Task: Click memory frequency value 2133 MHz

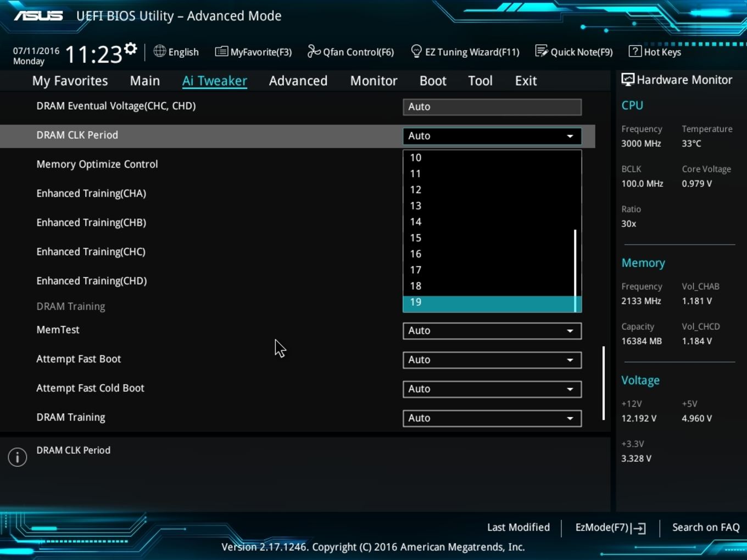Action: [x=641, y=301]
